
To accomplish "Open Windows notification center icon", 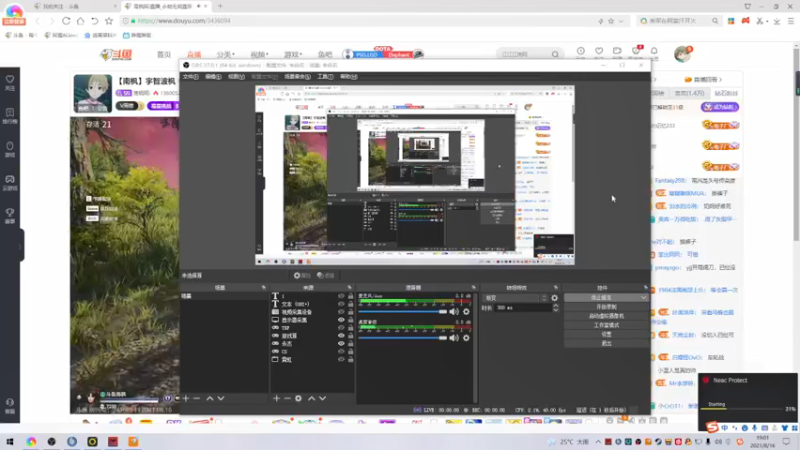I will [786, 441].
